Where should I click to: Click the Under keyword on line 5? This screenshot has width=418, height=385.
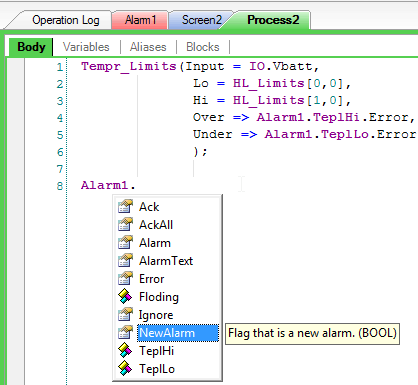tap(213, 134)
